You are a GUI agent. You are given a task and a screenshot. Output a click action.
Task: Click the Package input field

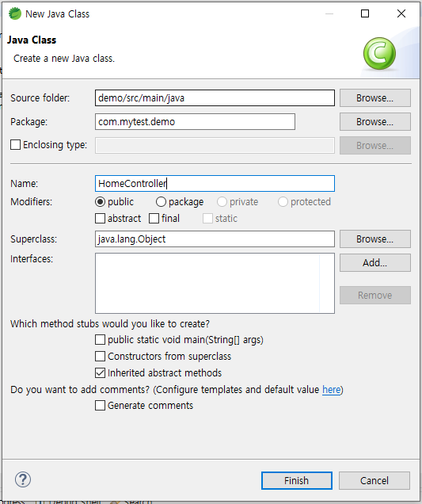tap(195, 122)
